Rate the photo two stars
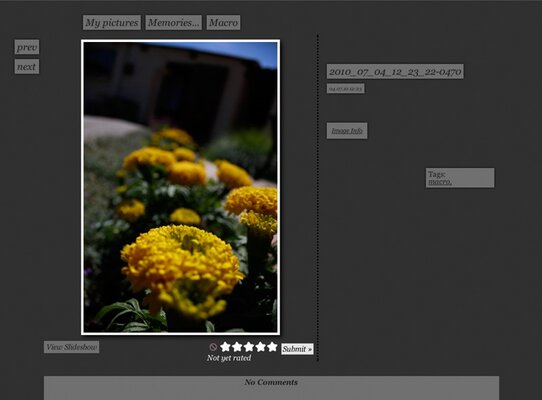Image resolution: width=542 pixels, height=400 pixels. click(x=237, y=347)
